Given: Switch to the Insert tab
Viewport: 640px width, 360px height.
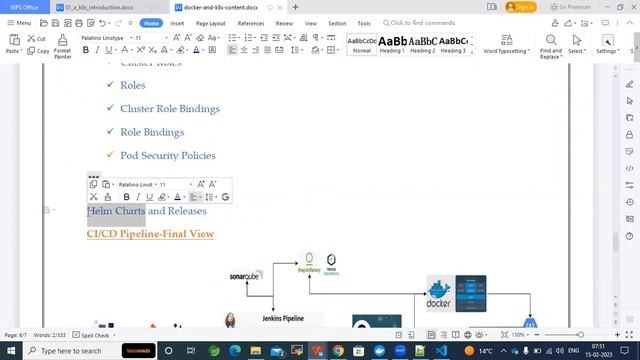Looking at the screenshot, I should (177, 23).
